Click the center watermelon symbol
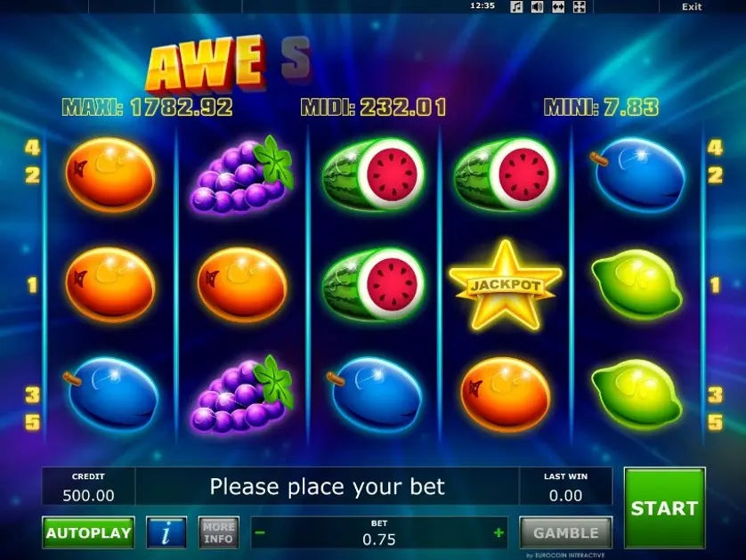 tap(374, 285)
